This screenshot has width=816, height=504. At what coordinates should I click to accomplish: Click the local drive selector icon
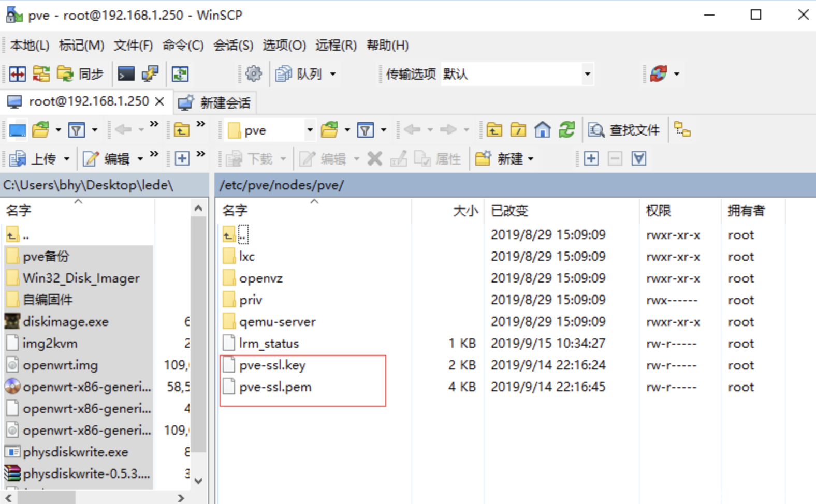17,130
